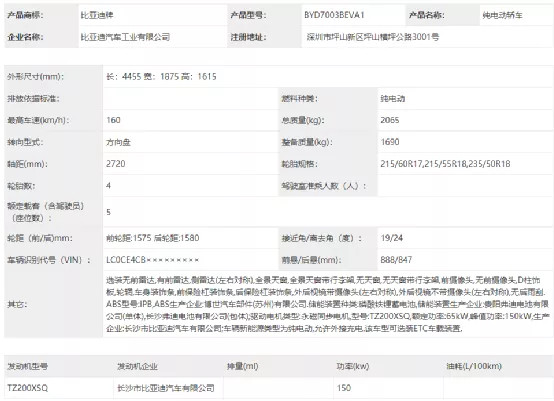The height and width of the screenshot is (401, 554).
Task: Select the address ending with 3001号
Action: (x=373, y=37)
